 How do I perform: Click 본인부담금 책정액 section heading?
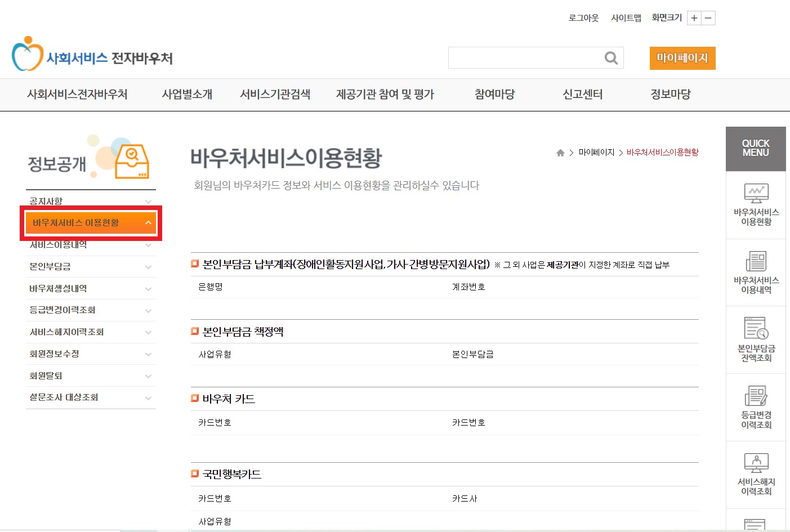tap(243, 332)
